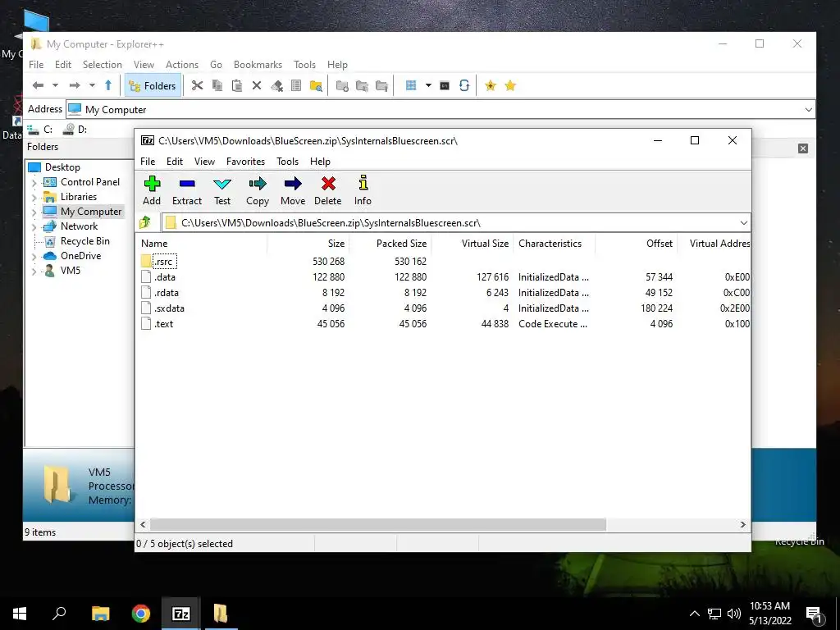Click the Move To folder icon in Explorer++

(381, 85)
